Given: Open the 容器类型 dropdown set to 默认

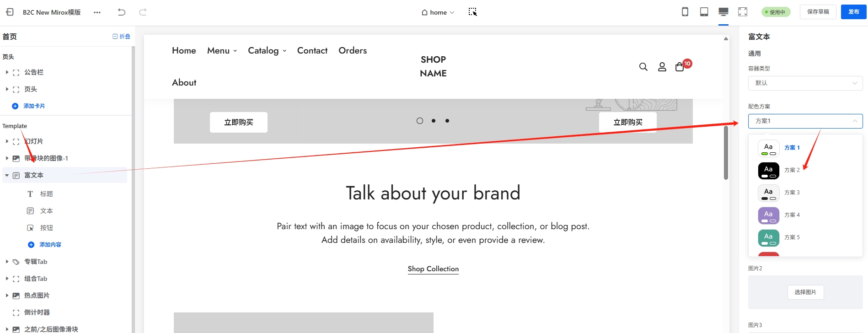Looking at the screenshot, I should (805, 83).
